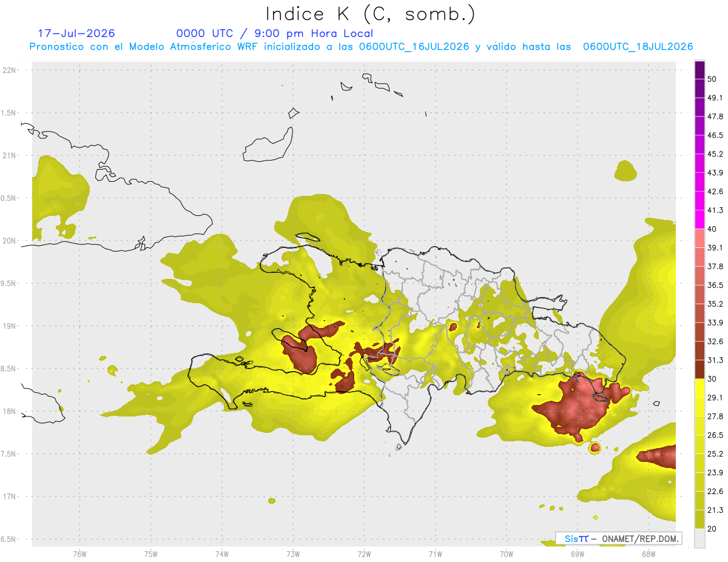Screen dimensions: 728x562
Task: Click the legend value 47.8
Action: [715, 116]
